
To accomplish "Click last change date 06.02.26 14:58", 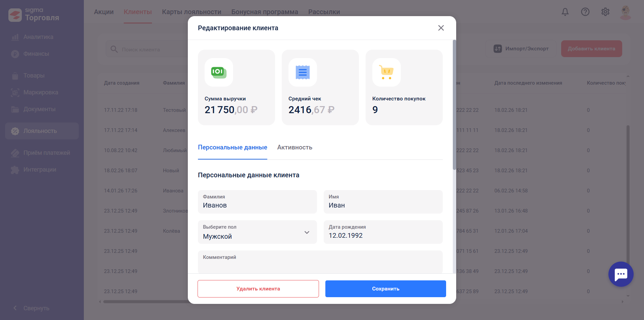I will pos(511,191).
